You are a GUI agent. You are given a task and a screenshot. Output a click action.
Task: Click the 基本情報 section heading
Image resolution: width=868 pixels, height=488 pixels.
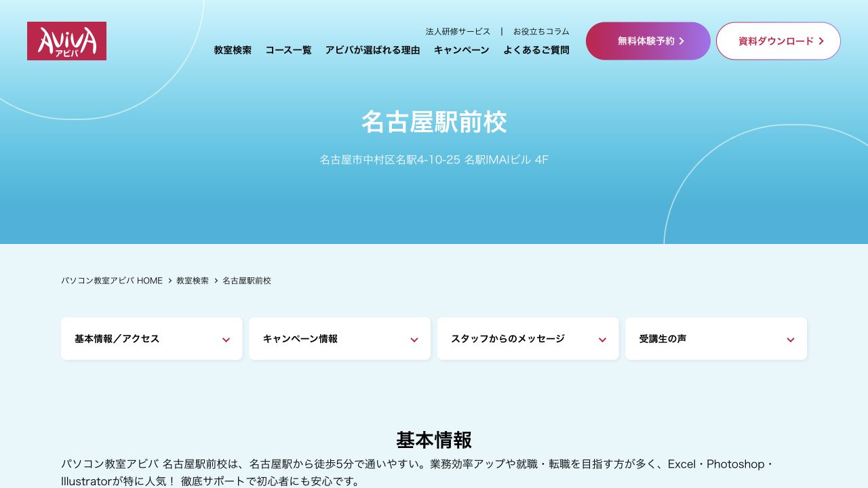coord(434,440)
